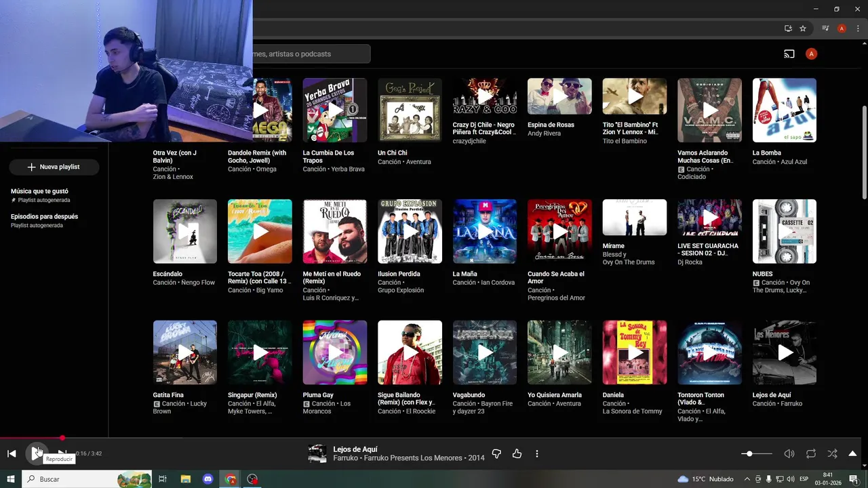Bookmark this page with the star icon
This screenshot has height=488, width=868.
(803, 28)
